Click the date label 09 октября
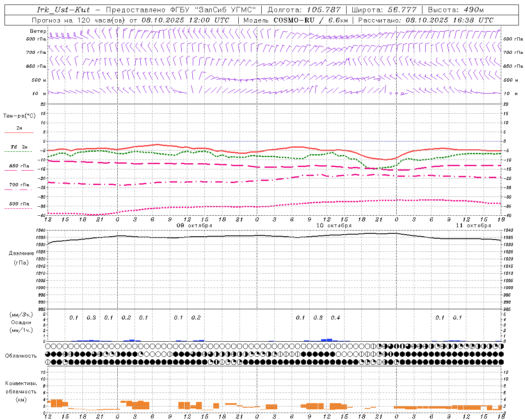Screen dimensions: 525x420 click(194, 226)
